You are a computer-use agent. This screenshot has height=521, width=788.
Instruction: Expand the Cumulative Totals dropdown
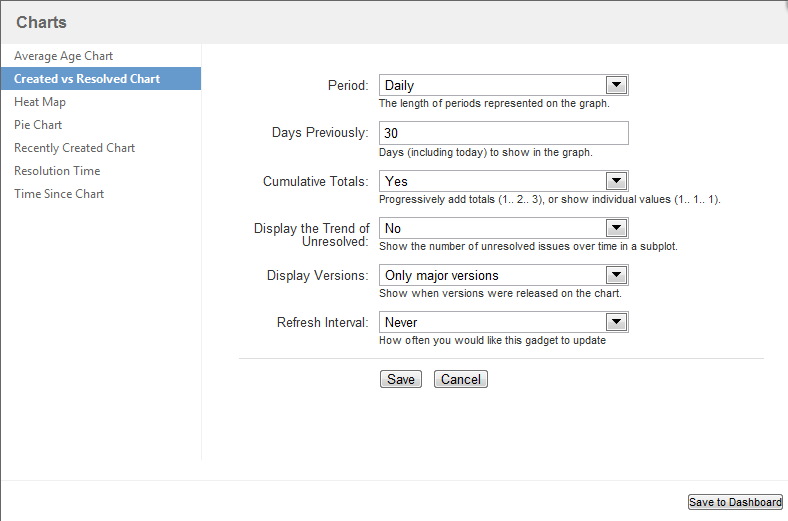[x=503, y=181]
